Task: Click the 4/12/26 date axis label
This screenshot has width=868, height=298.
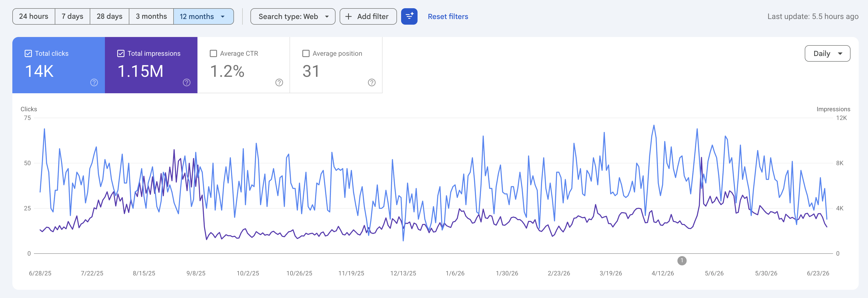Action: [663, 273]
